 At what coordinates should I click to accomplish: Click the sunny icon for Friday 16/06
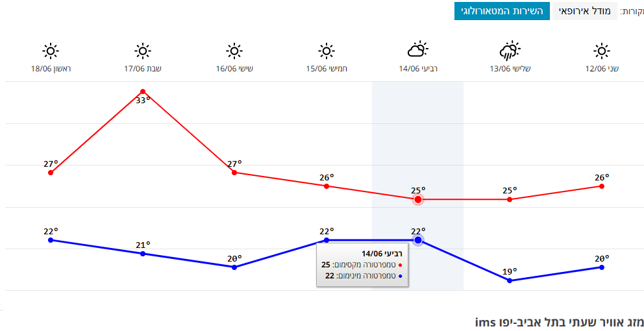click(234, 51)
